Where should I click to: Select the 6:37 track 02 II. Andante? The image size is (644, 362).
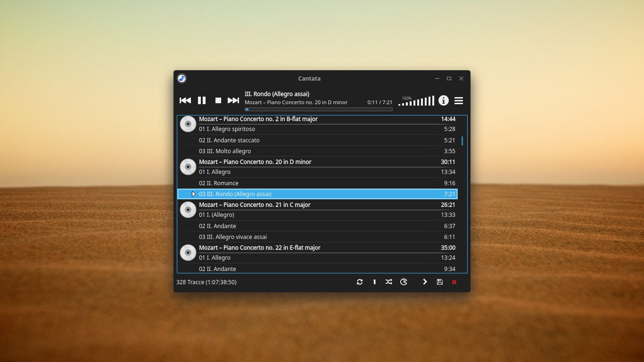(317, 226)
